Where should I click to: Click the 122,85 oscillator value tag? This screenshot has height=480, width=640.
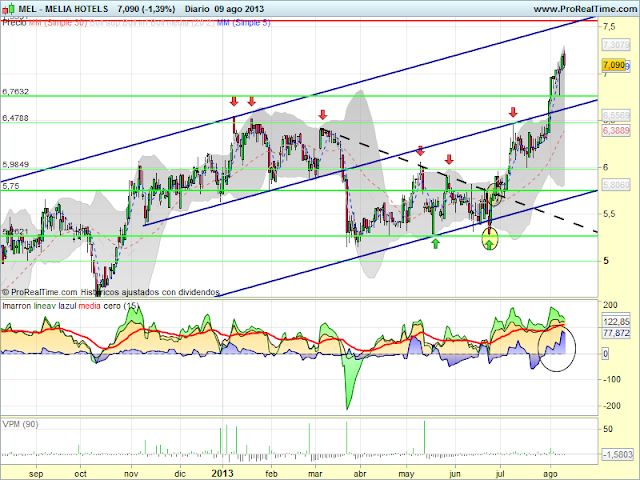click(x=616, y=321)
